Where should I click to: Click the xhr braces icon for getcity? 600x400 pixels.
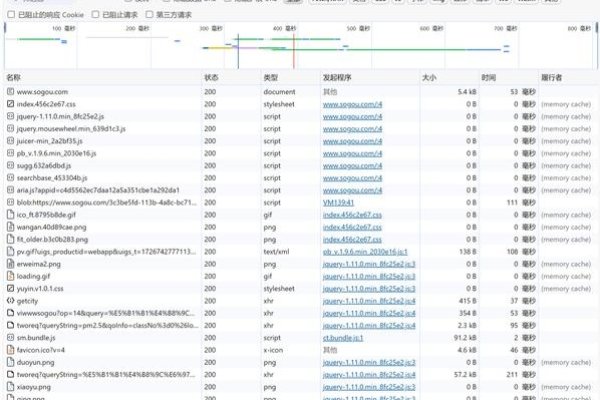click(x=10, y=301)
